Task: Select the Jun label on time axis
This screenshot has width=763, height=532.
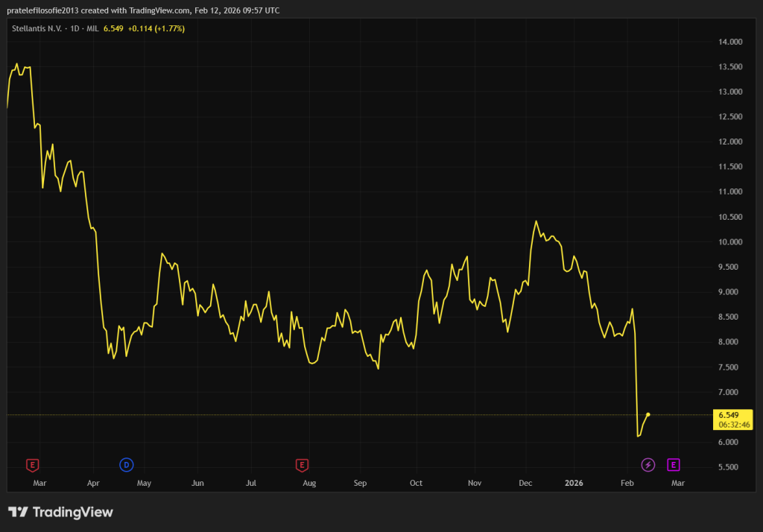Action: click(x=197, y=483)
